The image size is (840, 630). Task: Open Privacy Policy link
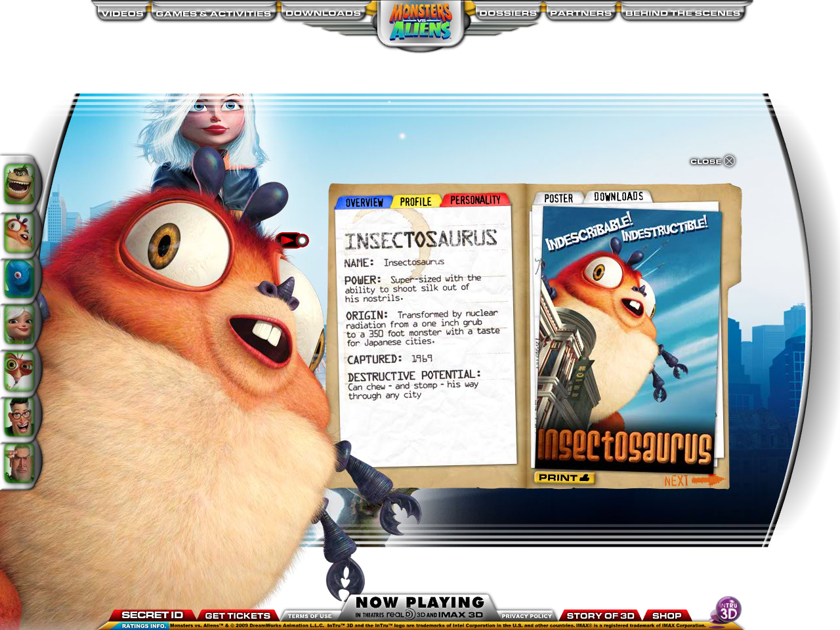pyautogui.click(x=526, y=616)
